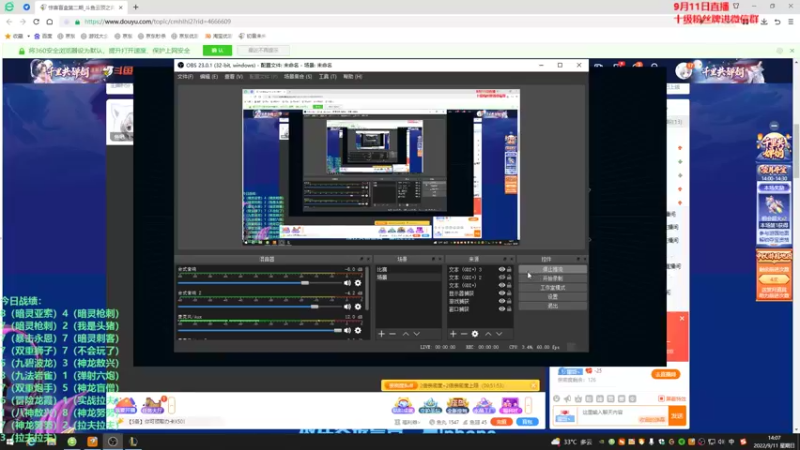800x450 pixels.
Task: Click 开始录制 button in OBS controls
Action: (553, 279)
